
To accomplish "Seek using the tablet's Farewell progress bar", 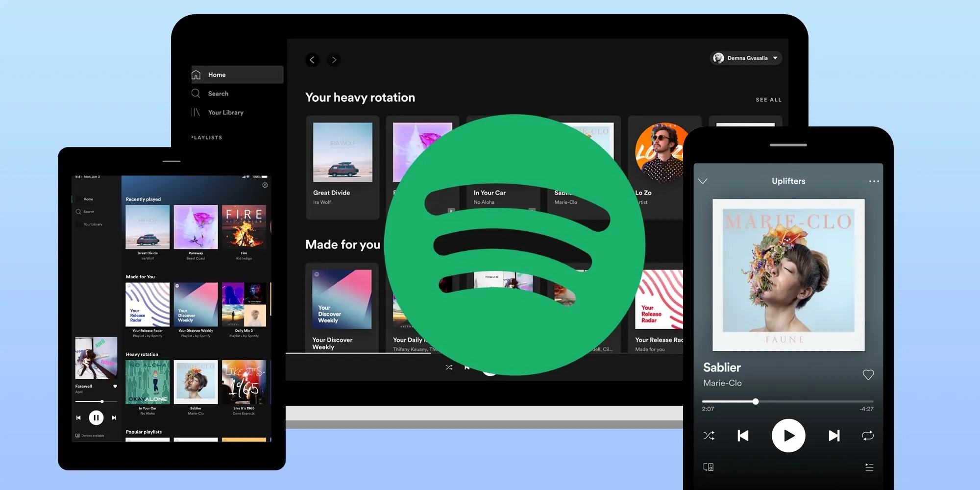I will pyautogui.click(x=96, y=401).
